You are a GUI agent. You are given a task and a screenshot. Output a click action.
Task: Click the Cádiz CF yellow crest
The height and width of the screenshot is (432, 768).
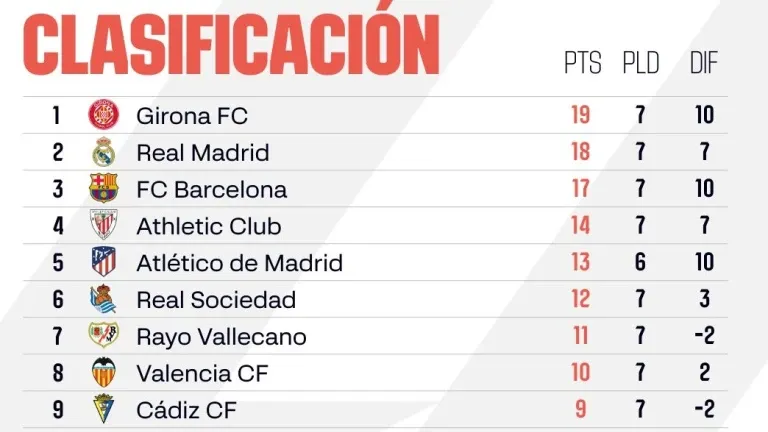pyautogui.click(x=103, y=409)
